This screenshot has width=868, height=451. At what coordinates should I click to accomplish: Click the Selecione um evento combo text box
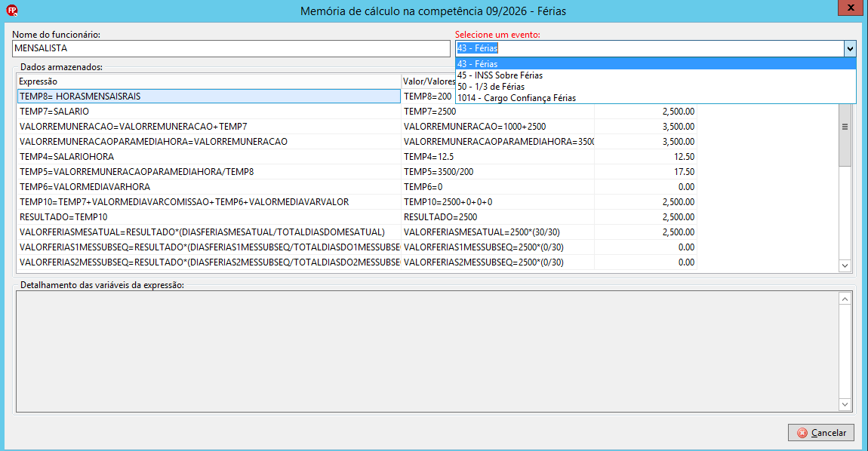coord(650,49)
